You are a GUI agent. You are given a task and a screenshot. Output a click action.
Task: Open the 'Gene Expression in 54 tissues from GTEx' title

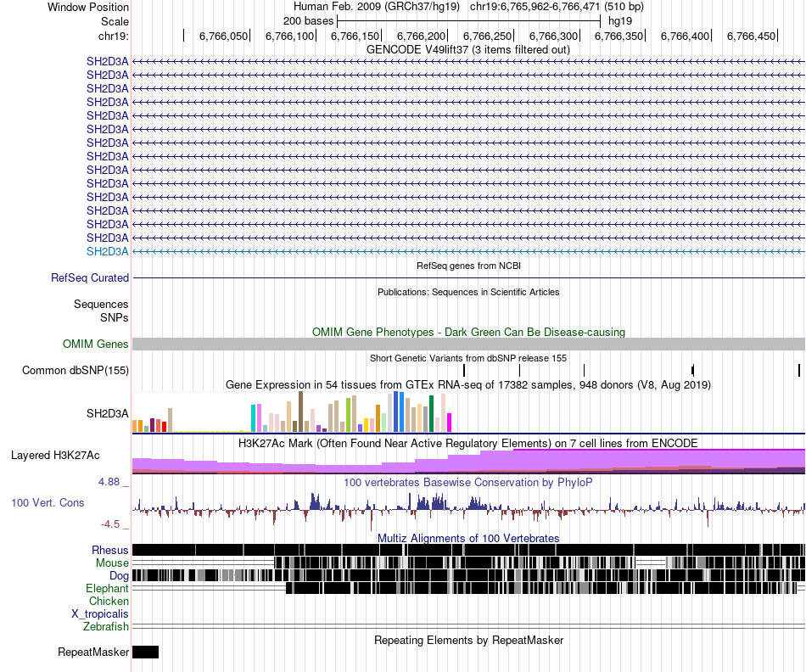[x=468, y=384]
